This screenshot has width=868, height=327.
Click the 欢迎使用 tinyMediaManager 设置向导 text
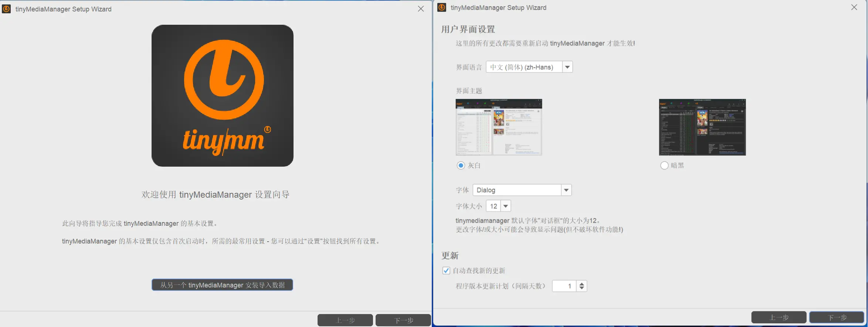click(216, 195)
